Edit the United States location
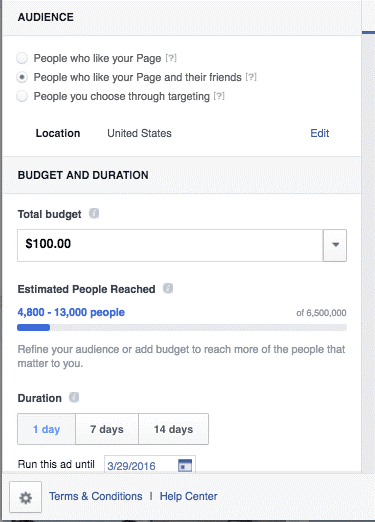 (320, 133)
